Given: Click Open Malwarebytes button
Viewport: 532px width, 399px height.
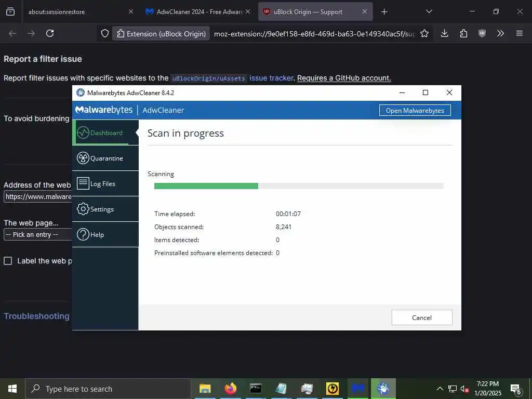Looking at the screenshot, I should coord(415,110).
